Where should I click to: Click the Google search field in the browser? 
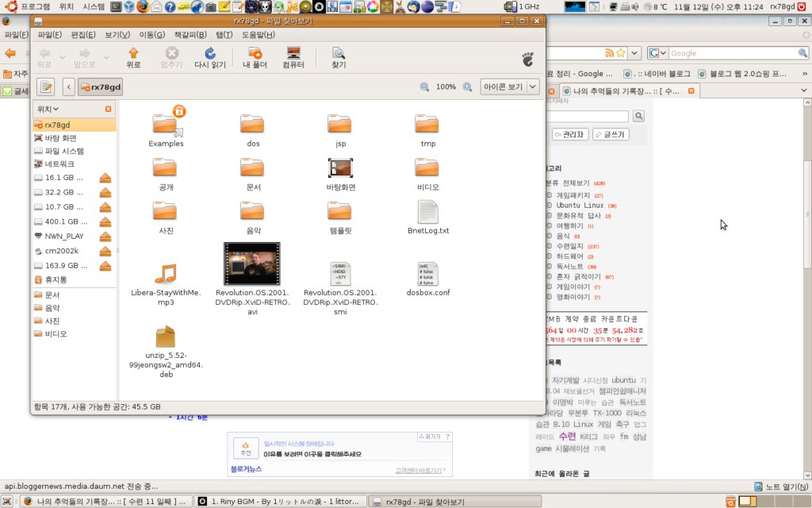[733, 53]
